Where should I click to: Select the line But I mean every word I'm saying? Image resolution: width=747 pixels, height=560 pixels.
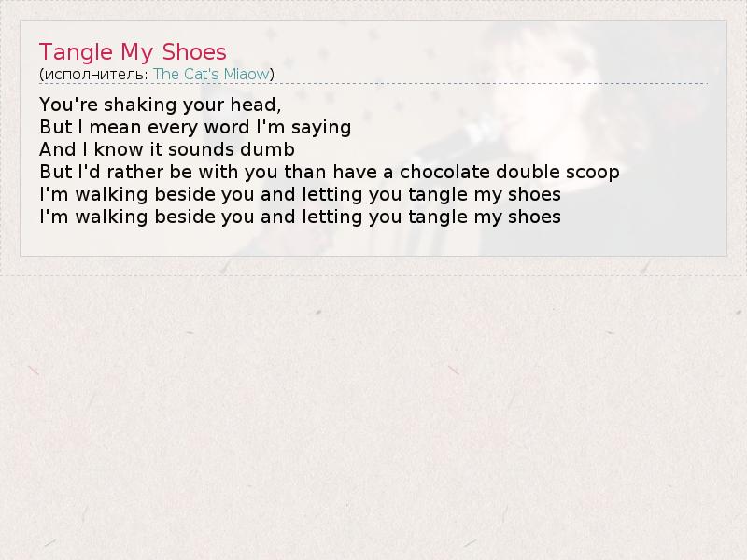coord(195,127)
